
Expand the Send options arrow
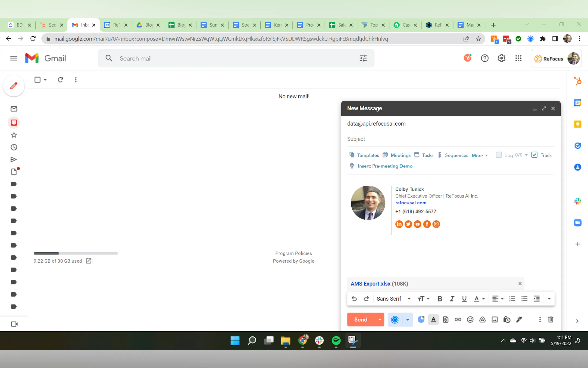(380, 320)
